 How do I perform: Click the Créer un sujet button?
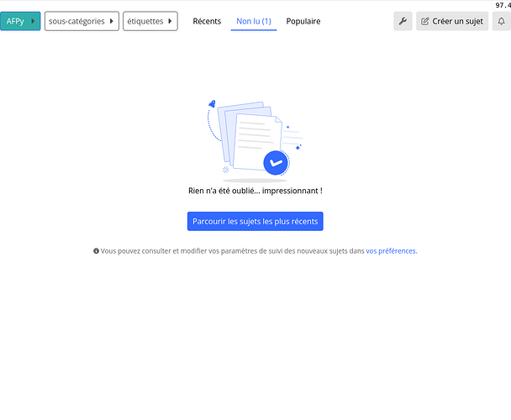coord(452,21)
